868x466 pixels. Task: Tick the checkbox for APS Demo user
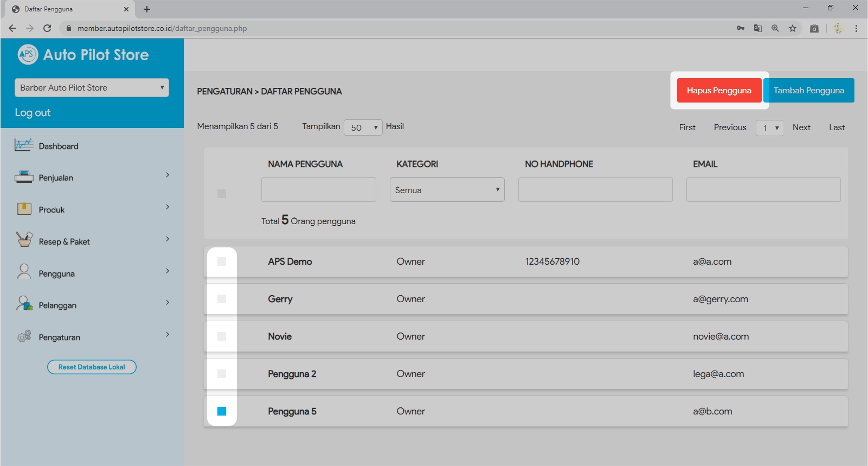pyautogui.click(x=222, y=261)
